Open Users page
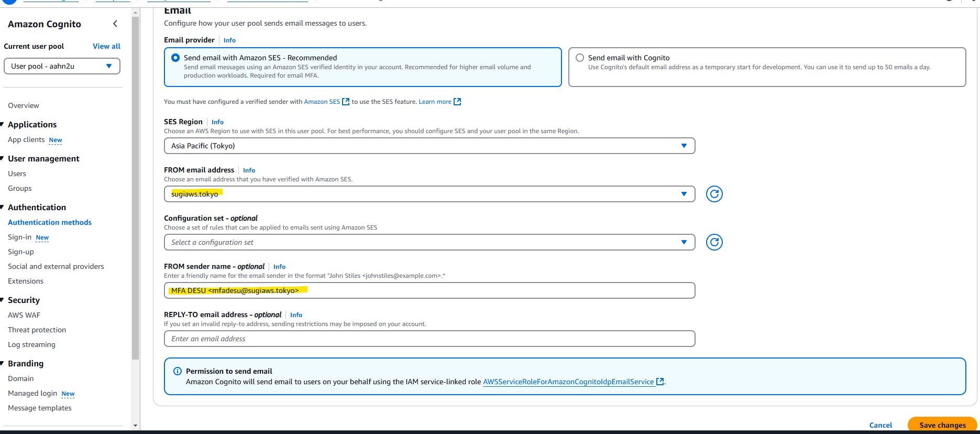Viewport: 980px width, 434px height. tap(17, 173)
